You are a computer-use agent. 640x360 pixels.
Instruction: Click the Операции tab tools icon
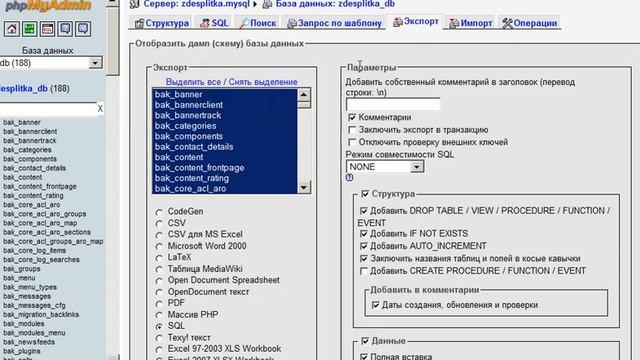pyautogui.click(x=507, y=23)
